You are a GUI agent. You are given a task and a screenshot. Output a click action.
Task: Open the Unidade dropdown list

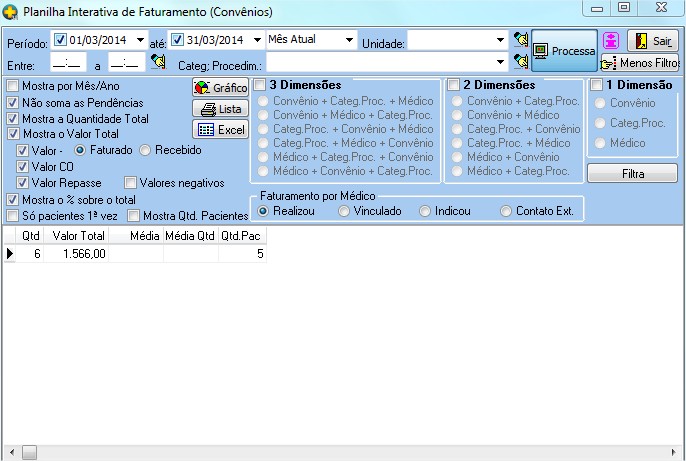501,40
